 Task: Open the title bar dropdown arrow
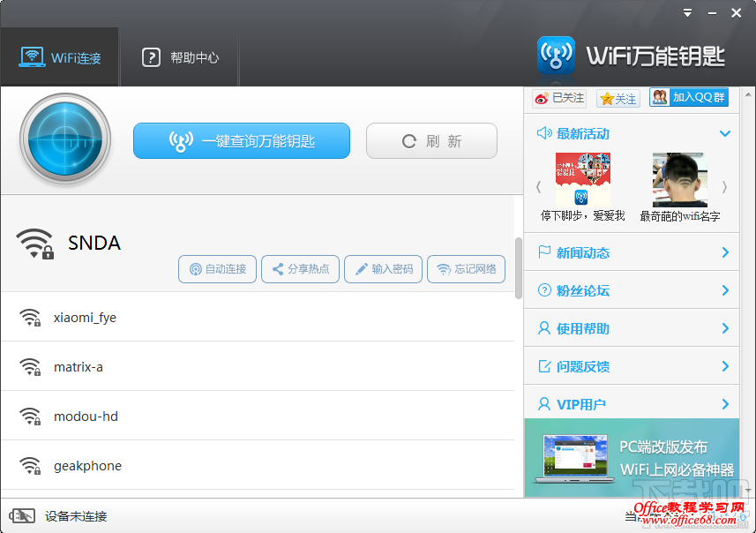(x=686, y=12)
